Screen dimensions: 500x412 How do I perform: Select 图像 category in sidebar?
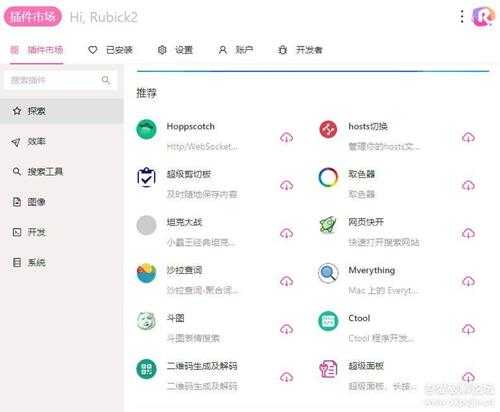click(x=62, y=202)
